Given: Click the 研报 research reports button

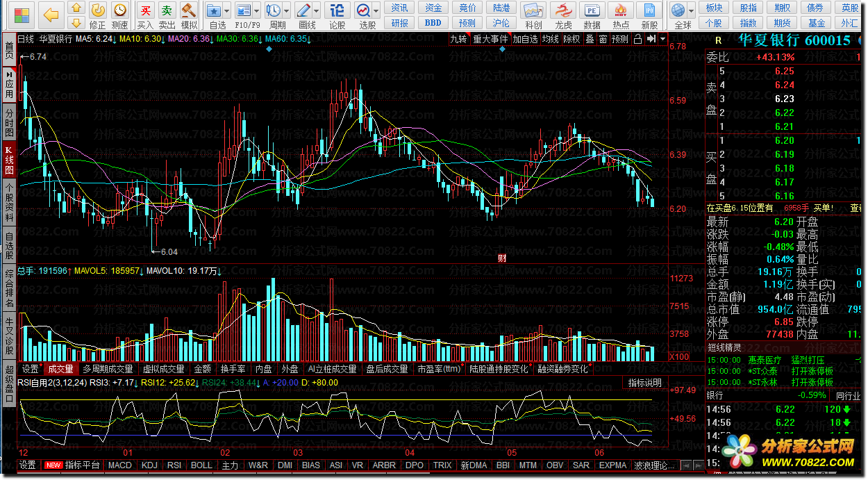Looking at the screenshot, I should click(399, 23).
